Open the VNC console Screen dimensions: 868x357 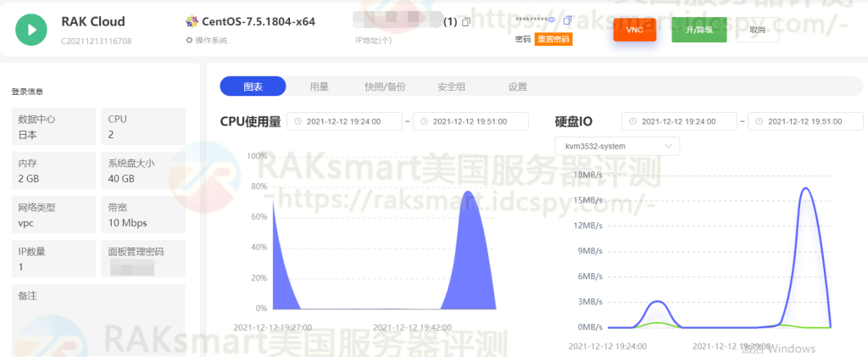click(x=634, y=30)
